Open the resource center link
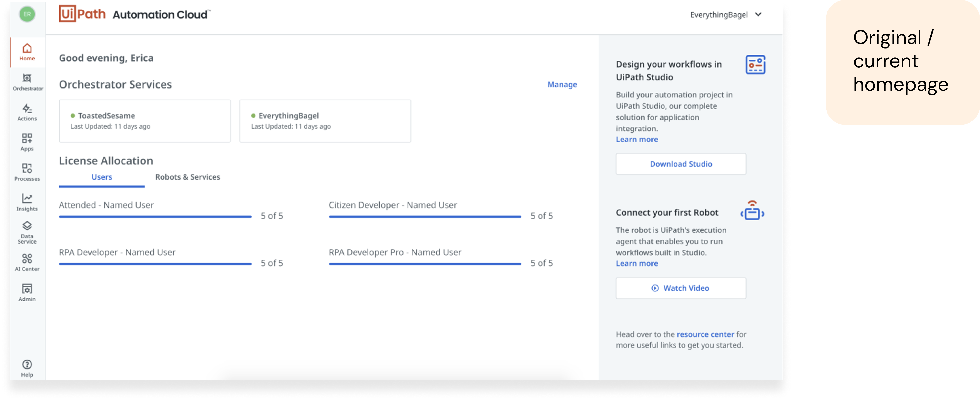 pos(705,334)
